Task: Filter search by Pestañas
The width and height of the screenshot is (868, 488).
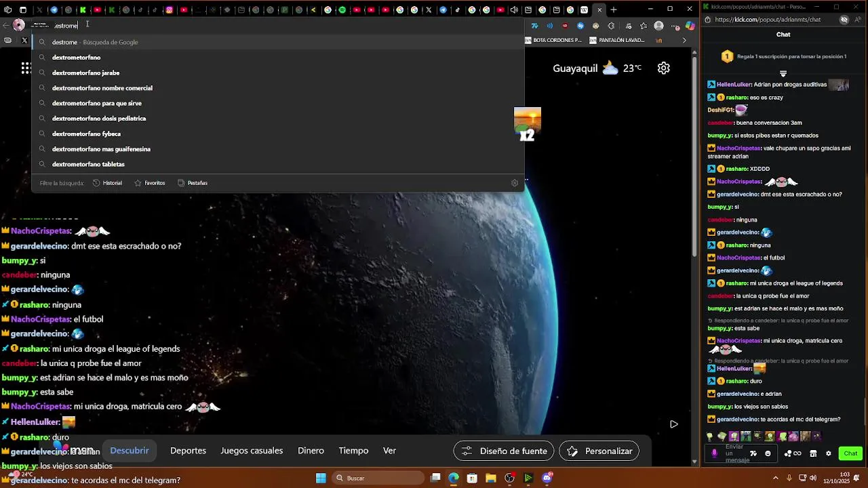Action: [x=193, y=183]
